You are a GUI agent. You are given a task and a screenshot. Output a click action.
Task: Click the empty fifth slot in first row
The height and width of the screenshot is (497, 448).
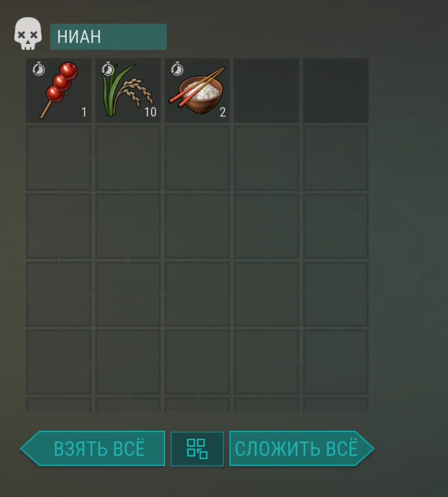pos(336,90)
